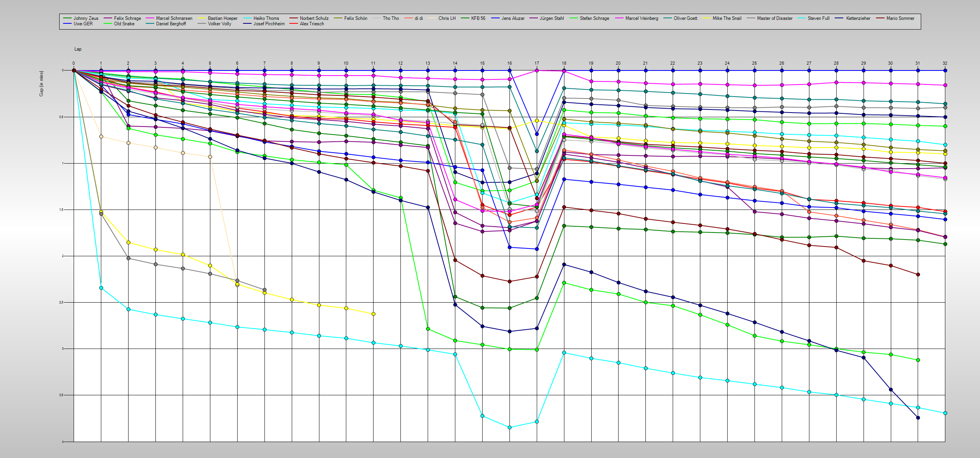Click Mike The Snail legend entry

(727, 18)
